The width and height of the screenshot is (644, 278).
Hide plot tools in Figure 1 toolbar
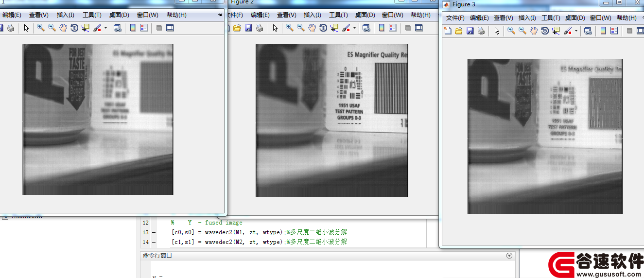tap(159, 28)
